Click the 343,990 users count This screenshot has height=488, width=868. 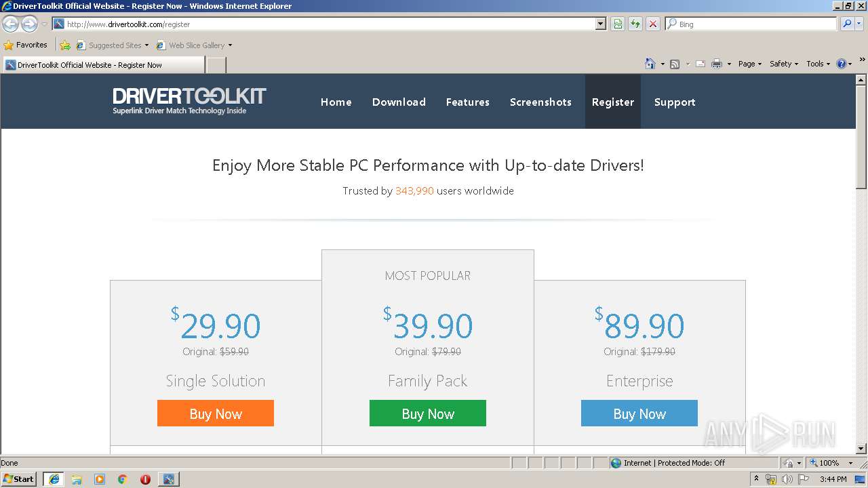point(414,191)
